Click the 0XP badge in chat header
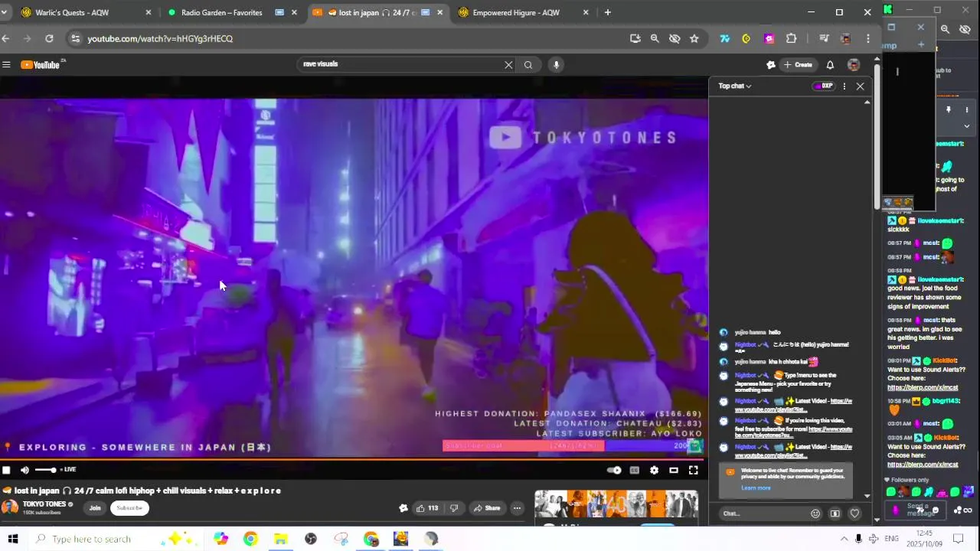This screenshot has width=980, height=551. 823,86
